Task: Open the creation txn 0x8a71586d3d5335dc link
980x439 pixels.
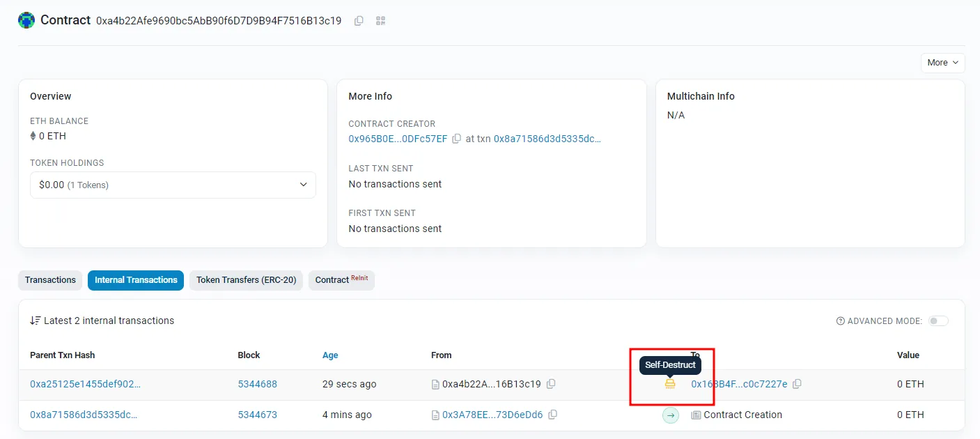Action: pos(547,139)
